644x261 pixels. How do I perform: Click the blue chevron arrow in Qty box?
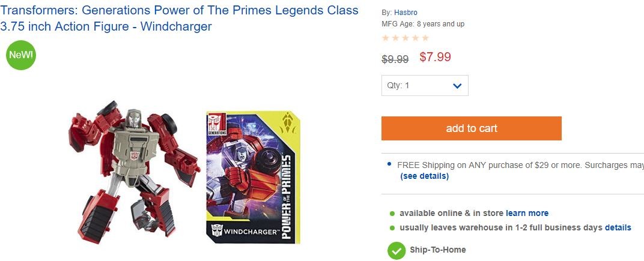click(457, 86)
